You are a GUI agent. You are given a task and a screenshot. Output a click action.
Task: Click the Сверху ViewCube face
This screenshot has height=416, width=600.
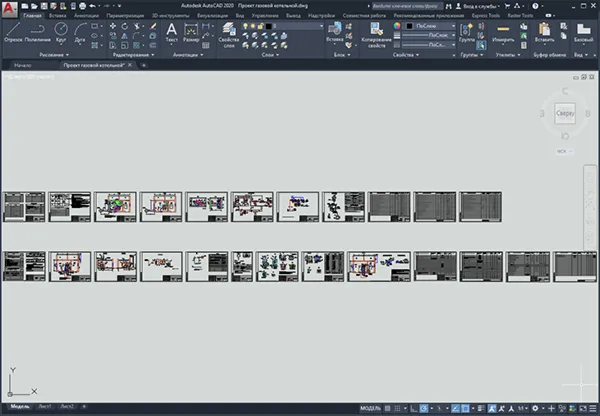[x=565, y=113]
